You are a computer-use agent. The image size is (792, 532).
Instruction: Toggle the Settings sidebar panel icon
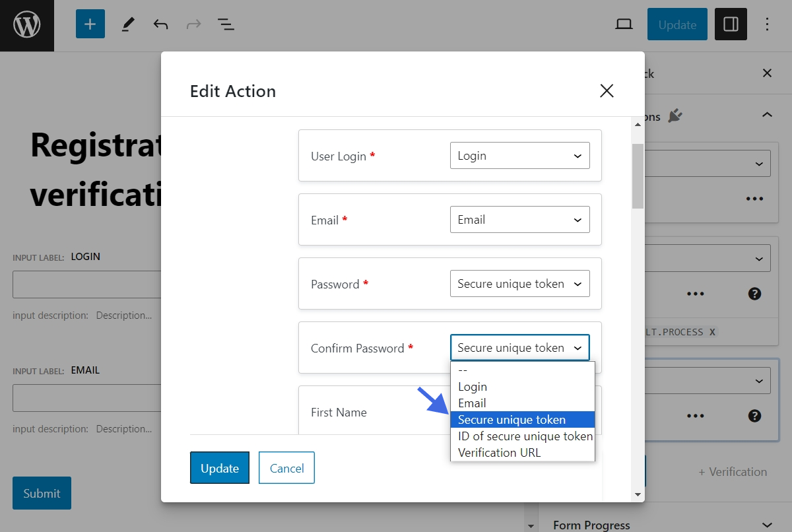tap(731, 24)
